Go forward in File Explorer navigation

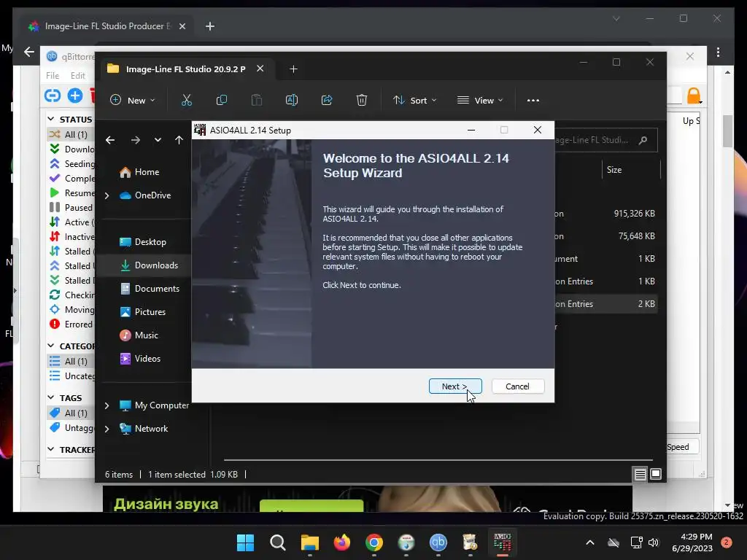pyautogui.click(x=136, y=140)
